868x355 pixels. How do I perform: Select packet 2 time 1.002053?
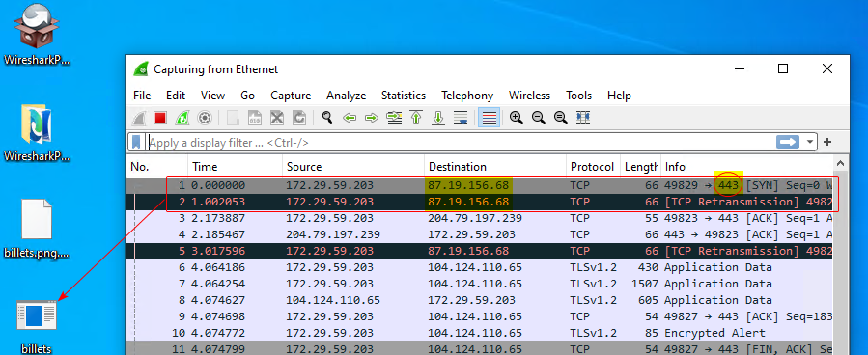click(218, 202)
